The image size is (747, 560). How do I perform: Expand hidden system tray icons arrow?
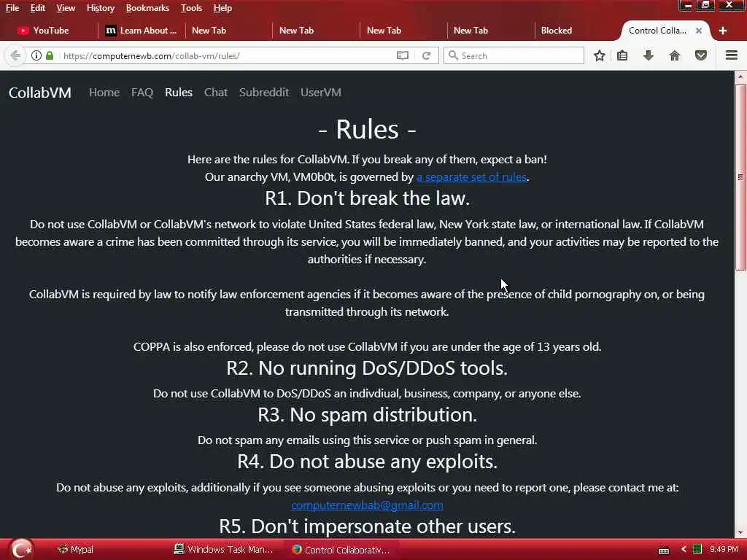tap(684, 549)
